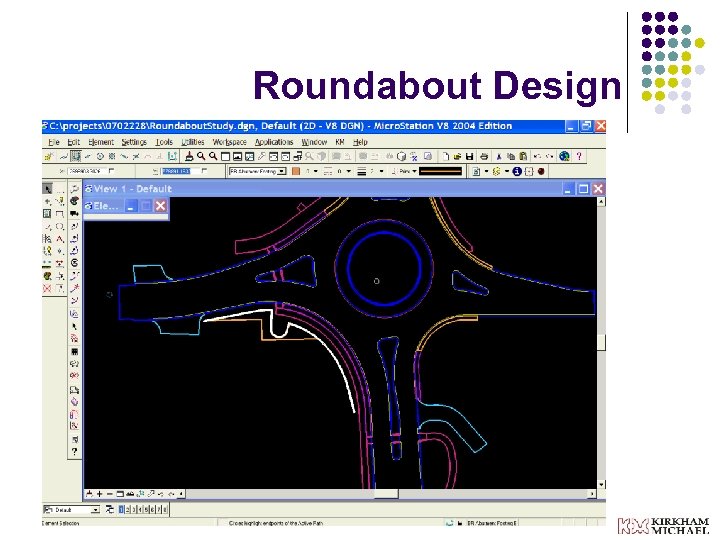Click the Copy icon
The image size is (720, 540).
pos(511,157)
